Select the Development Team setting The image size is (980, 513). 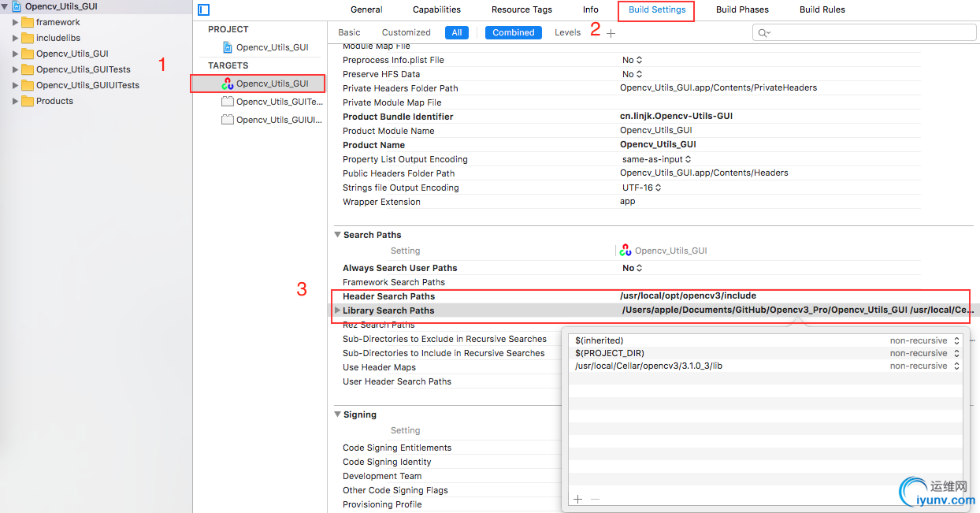pyautogui.click(x=382, y=476)
